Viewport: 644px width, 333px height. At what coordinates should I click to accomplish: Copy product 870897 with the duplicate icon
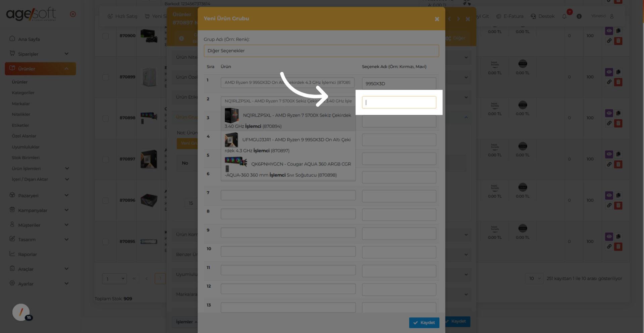(x=618, y=154)
